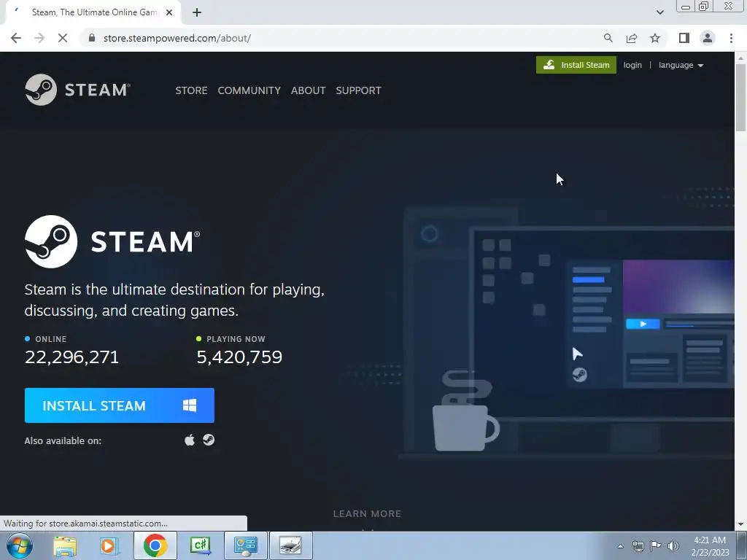Viewport: 747px width, 560px height.
Task: Open the ABOUT menu item
Action: click(x=309, y=90)
